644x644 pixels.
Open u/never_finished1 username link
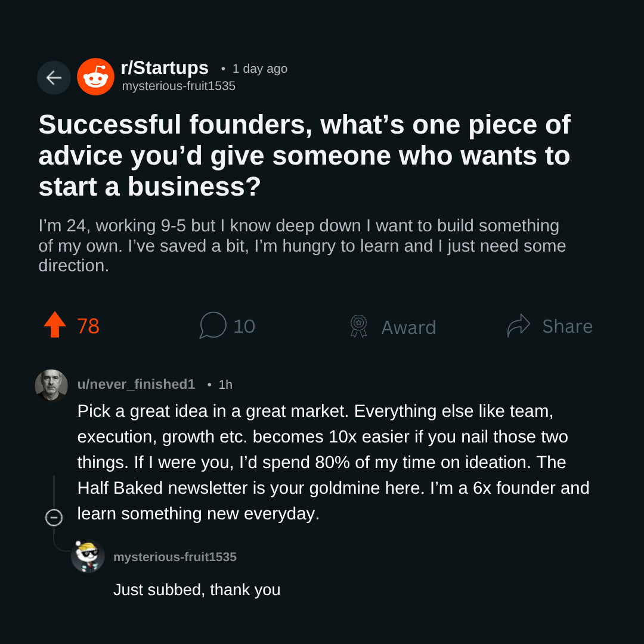click(x=137, y=384)
